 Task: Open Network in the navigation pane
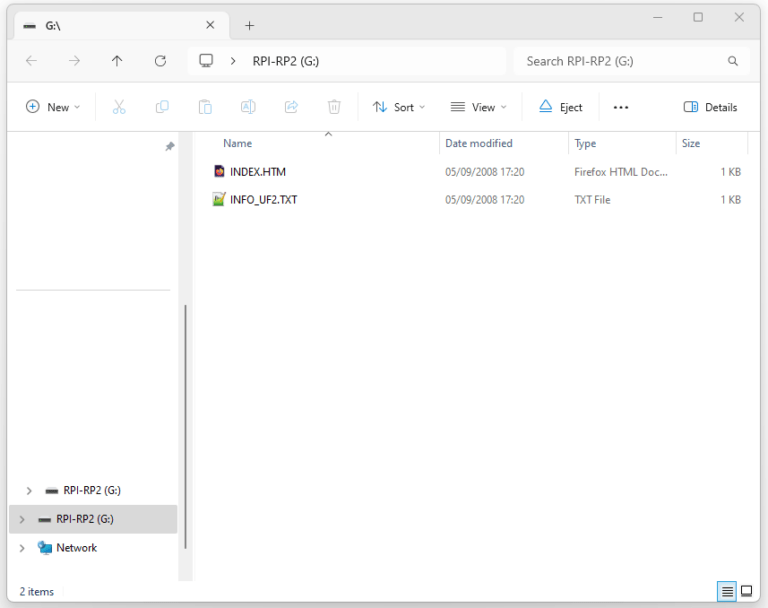click(76, 548)
